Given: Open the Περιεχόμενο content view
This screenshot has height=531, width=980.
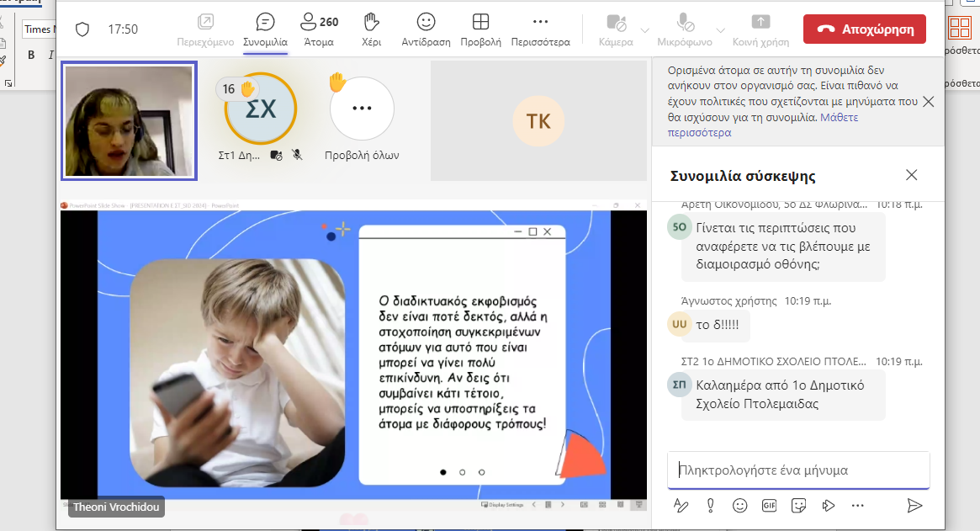Looking at the screenshot, I should (205, 30).
